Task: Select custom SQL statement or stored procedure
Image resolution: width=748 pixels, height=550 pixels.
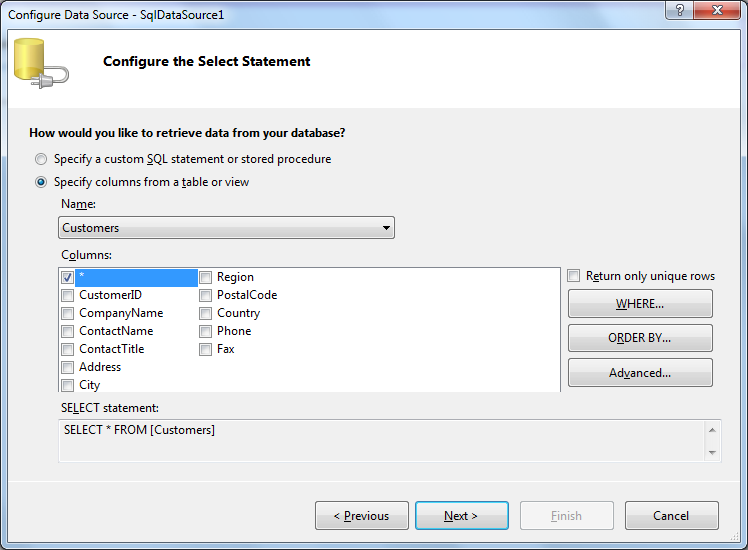Action: 41,159
